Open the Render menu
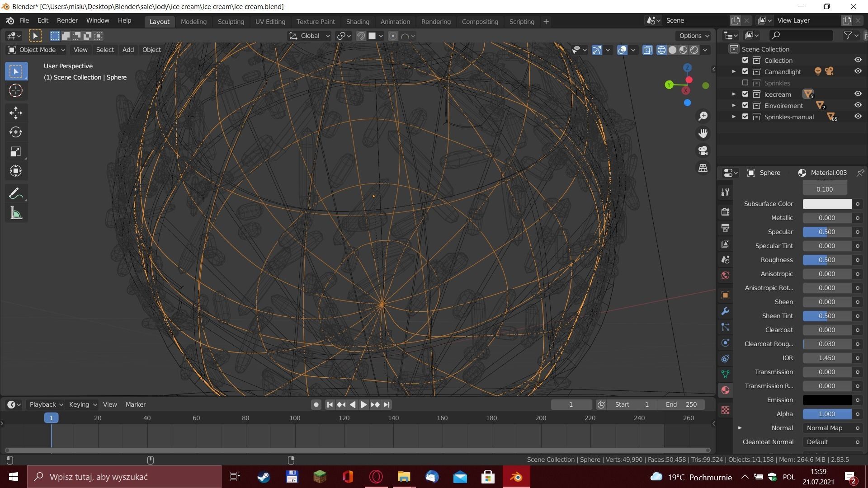Image resolution: width=868 pixels, height=488 pixels. [x=67, y=21]
